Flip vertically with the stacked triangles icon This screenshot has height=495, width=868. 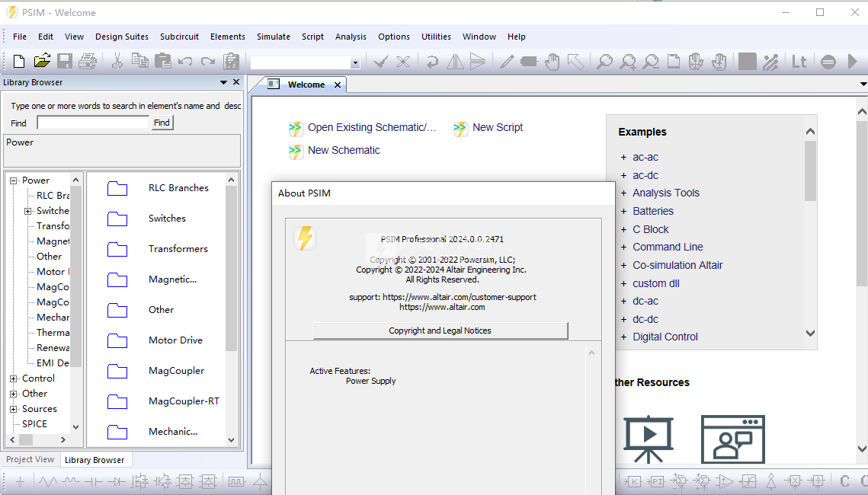477,62
